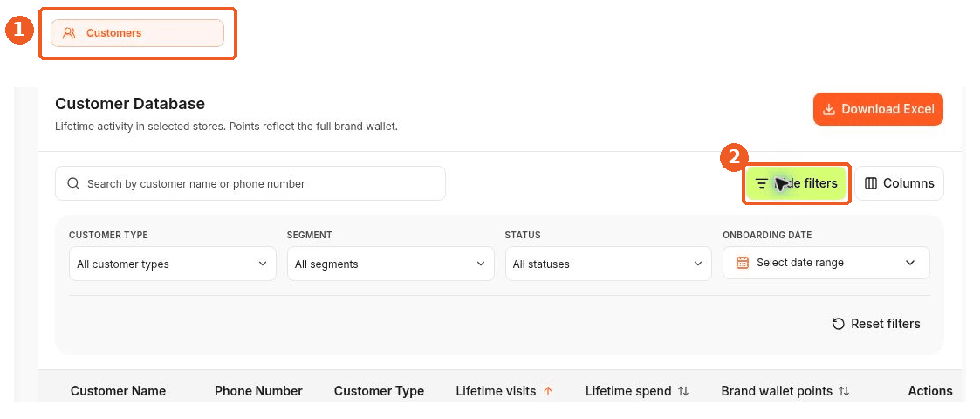The height and width of the screenshot is (419, 980).
Task: Click the chevron on segments dropdown
Action: pos(481,264)
